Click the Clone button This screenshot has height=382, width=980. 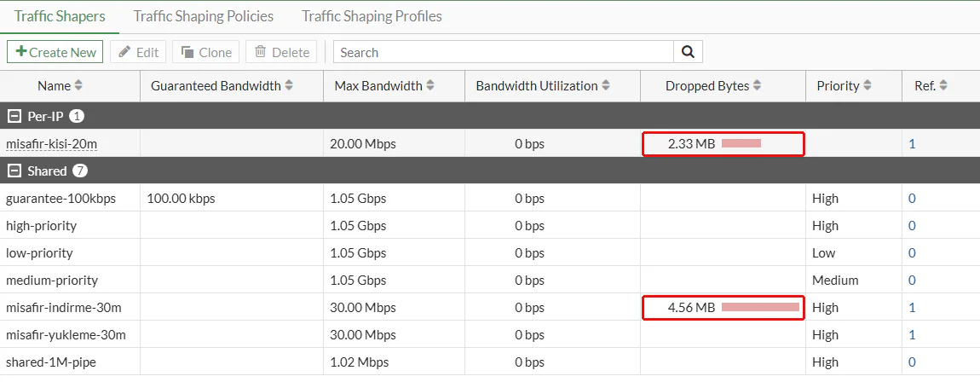coord(206,53)
